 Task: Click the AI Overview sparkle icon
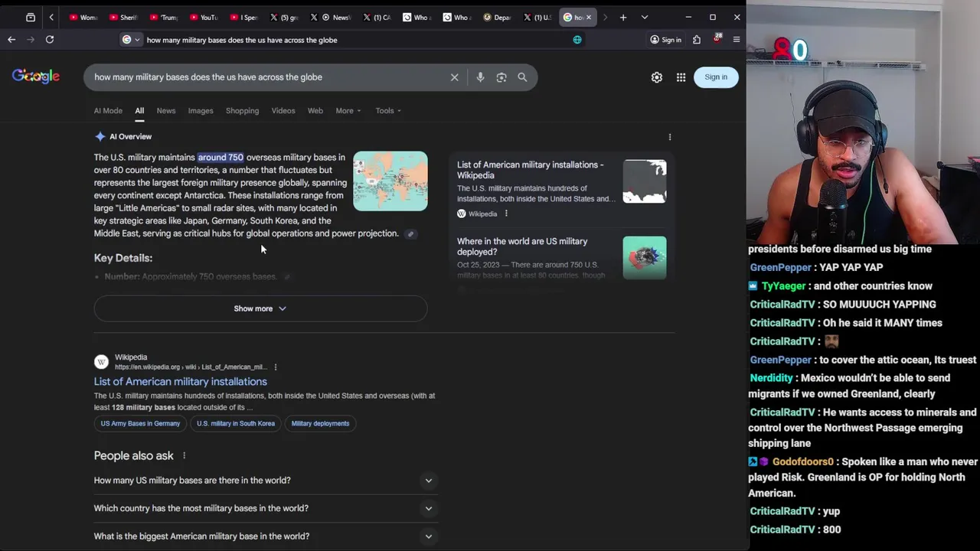(x=100, y=137)
